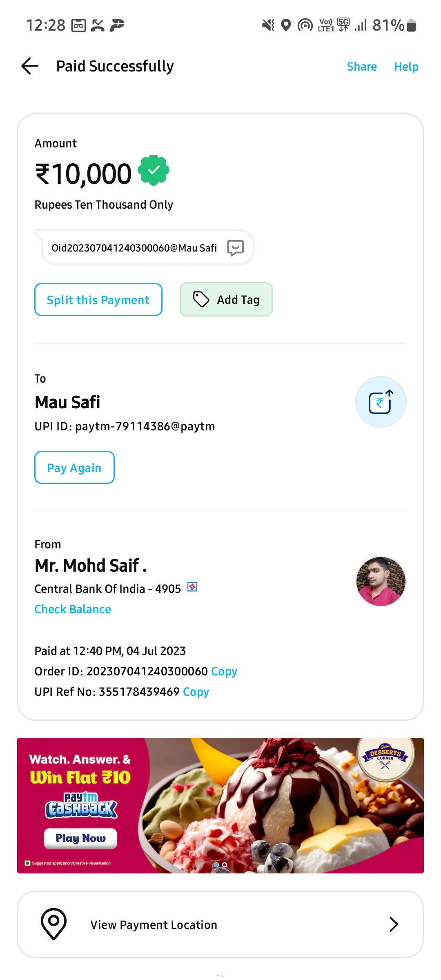Tap the back arrow icon
This screenshot has width=441, height=980.
click(30, 66)
